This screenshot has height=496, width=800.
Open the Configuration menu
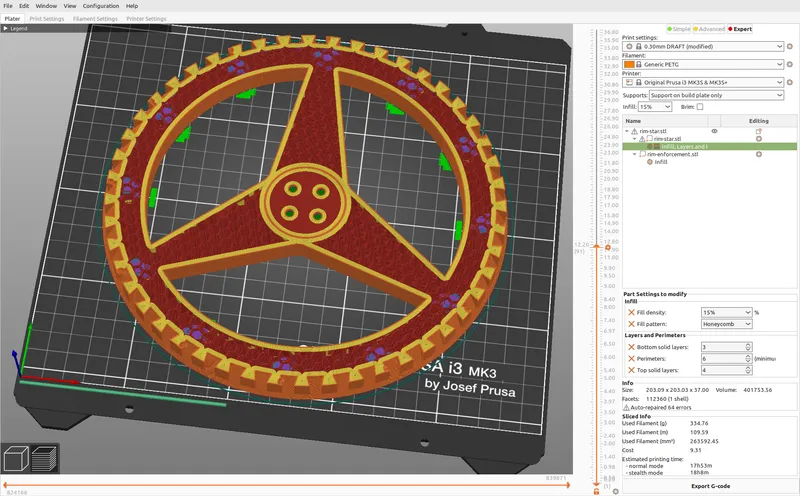click(101, 6)
